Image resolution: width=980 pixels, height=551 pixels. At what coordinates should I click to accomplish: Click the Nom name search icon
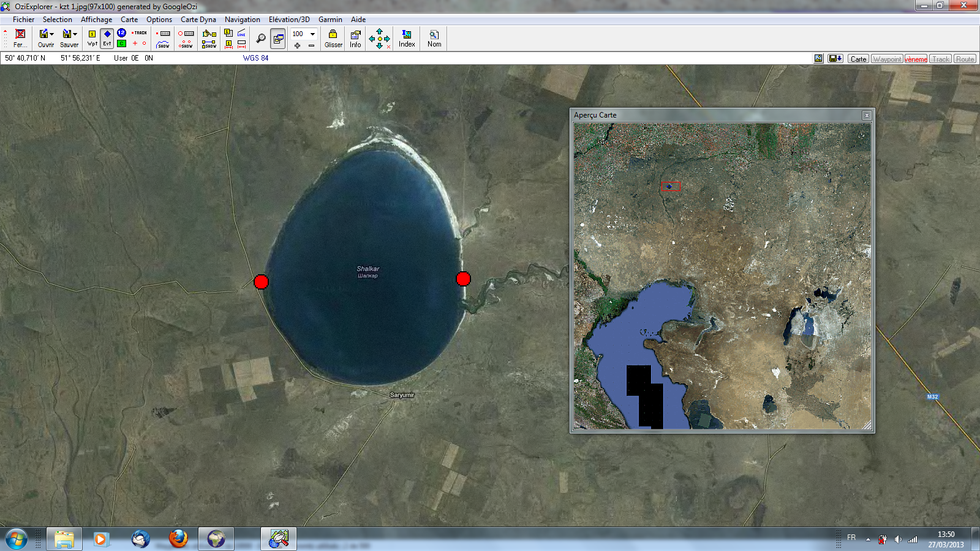pos(434,38)
